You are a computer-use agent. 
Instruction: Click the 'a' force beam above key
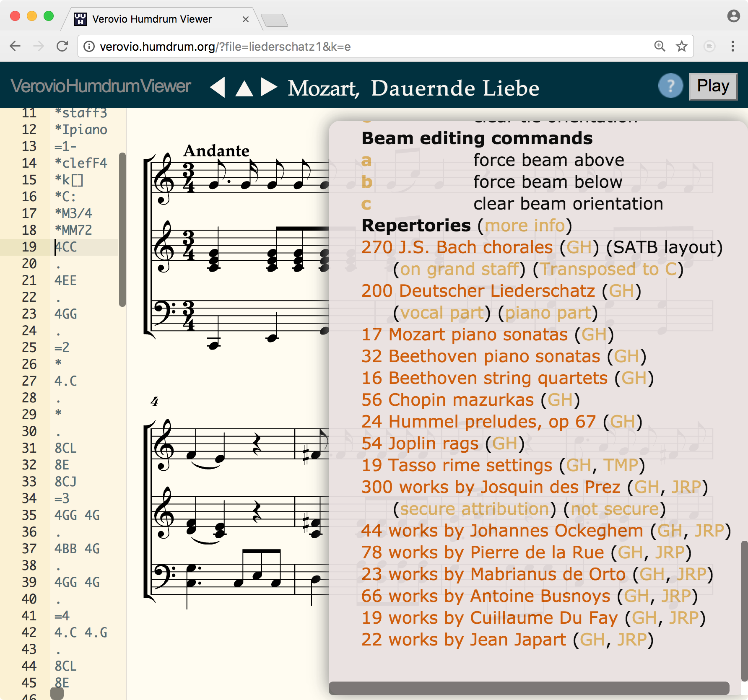(366, 160)
